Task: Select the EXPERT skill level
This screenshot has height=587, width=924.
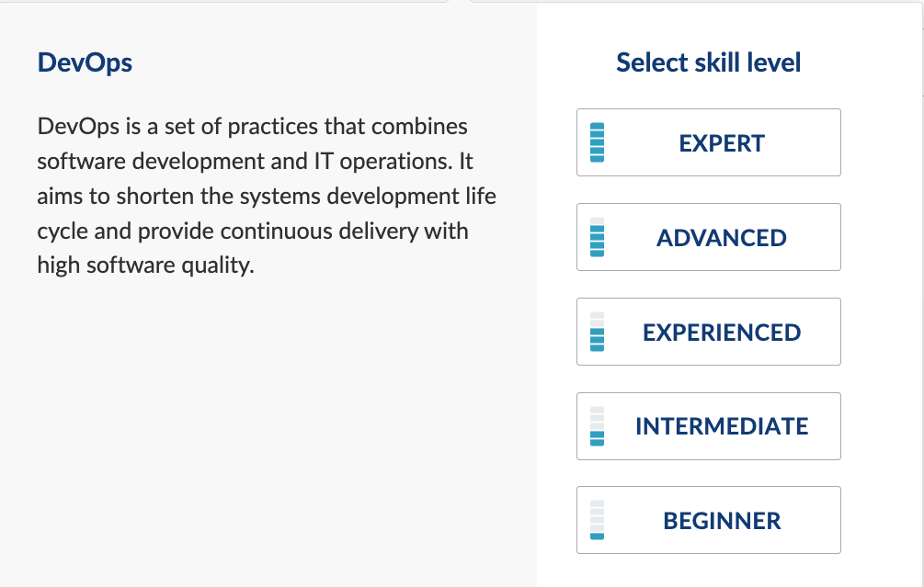Action: coord(708,142)
